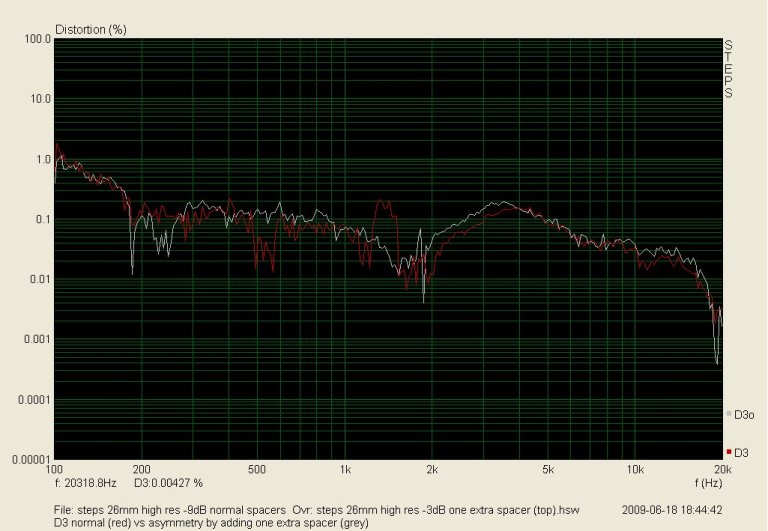Click the '20k' frequency axis label
The image size is (768, 531).
(722, 470)
